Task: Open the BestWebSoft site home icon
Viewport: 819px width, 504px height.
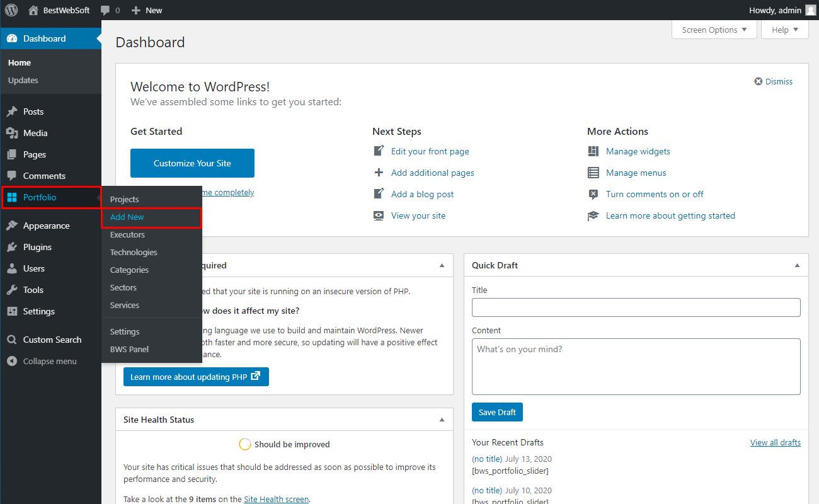Action: pyautogui.click(x=33, y=10)
